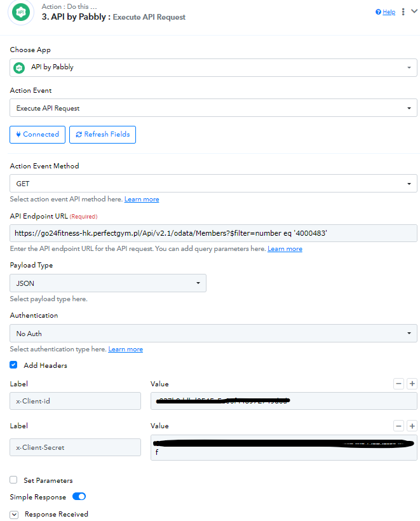Expand the Response Received section

point(14,515)
